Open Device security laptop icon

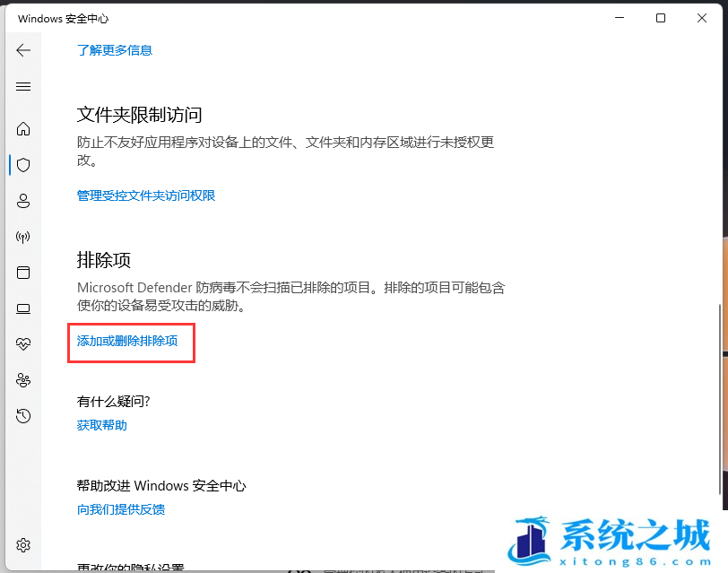tap(23, 308)
